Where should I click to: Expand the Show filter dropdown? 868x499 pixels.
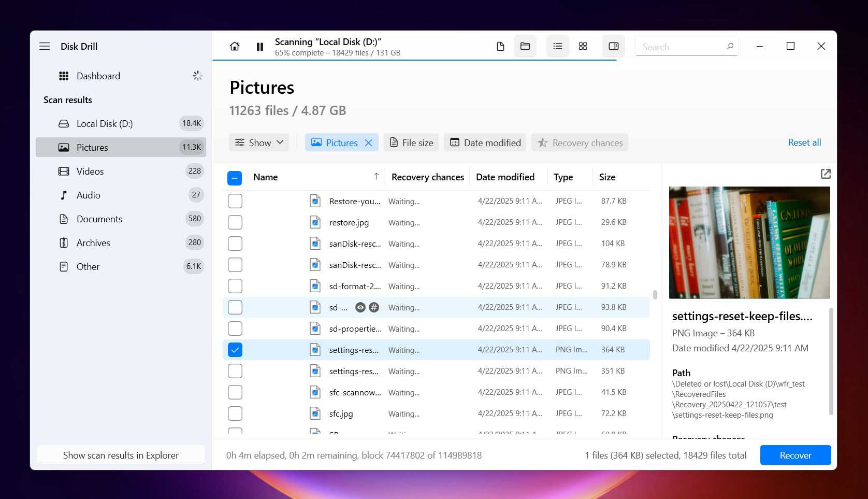[x=259, y=142]
